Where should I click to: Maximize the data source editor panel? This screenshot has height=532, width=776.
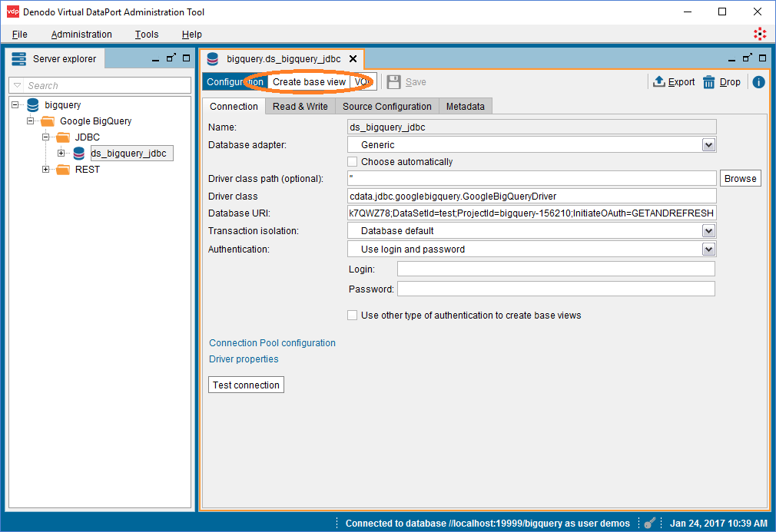763,58
